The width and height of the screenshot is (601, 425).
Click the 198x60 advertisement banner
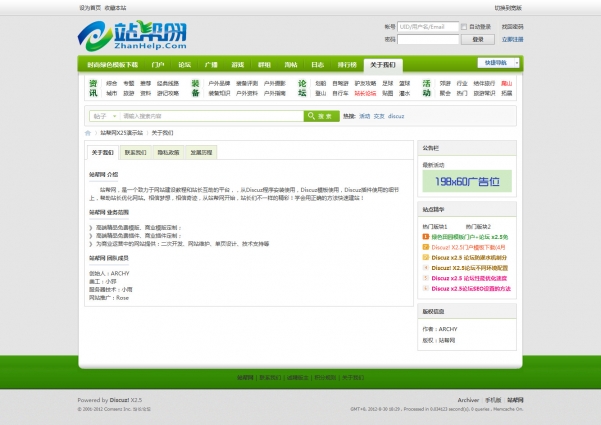tap(466, 181)
